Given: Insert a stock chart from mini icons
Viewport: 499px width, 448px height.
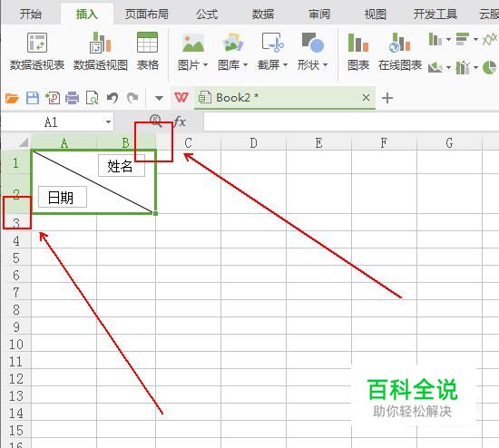Looking at the screenshot, I should tap(462, 67).
